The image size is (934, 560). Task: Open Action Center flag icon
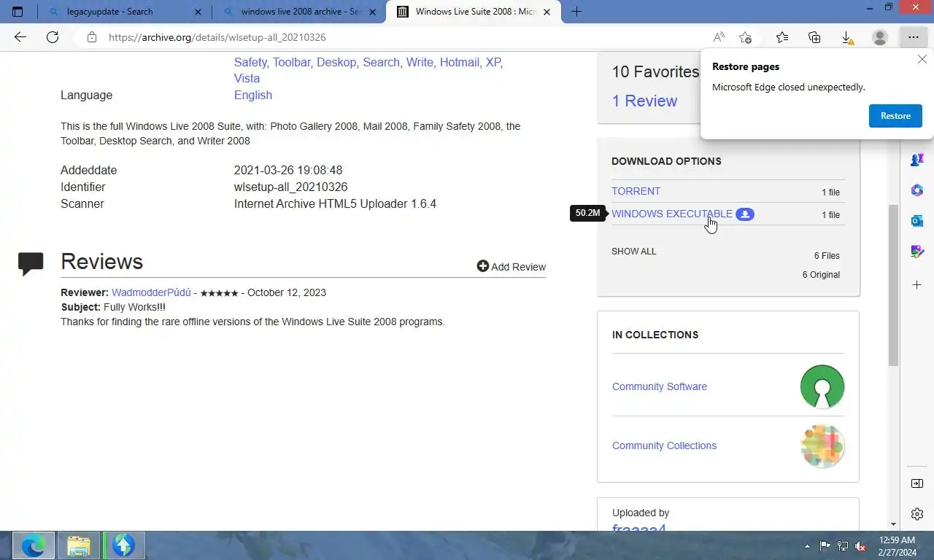click(825, 545)
